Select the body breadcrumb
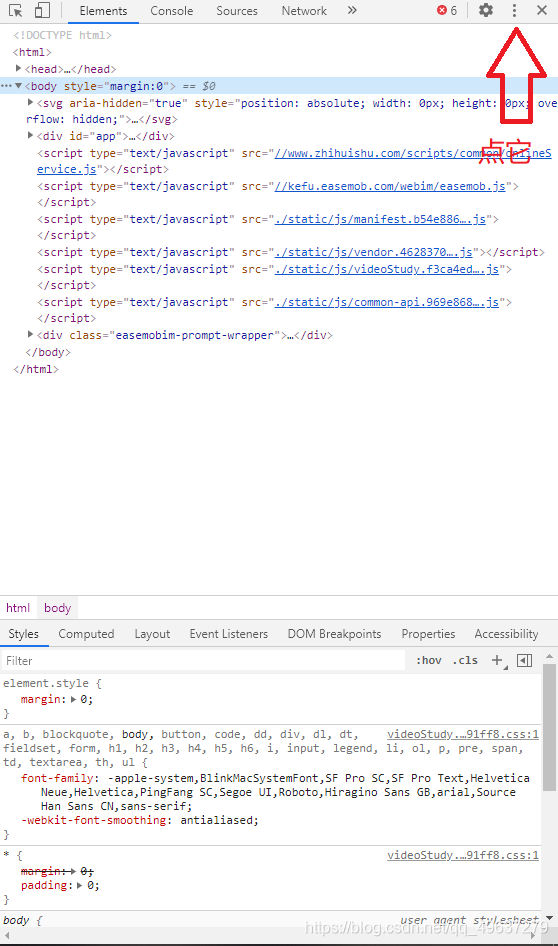 pyautogui.click(x=57, y=608)
